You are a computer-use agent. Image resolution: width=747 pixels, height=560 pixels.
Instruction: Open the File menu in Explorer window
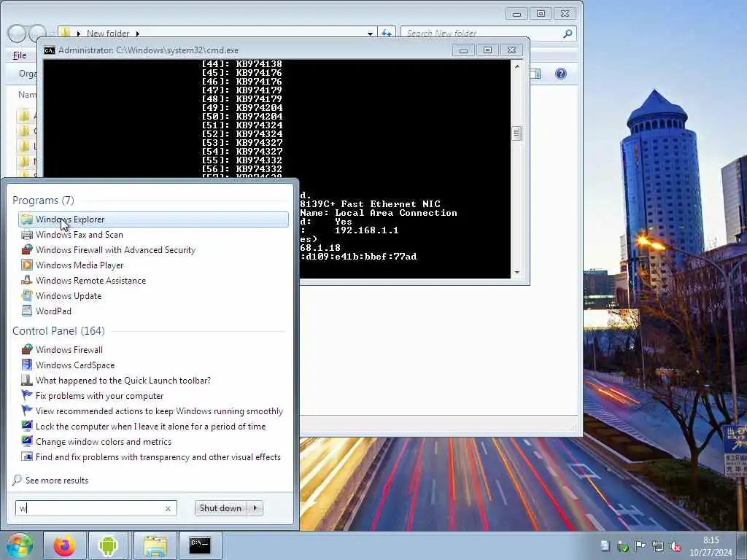click(x=20, y=55)
